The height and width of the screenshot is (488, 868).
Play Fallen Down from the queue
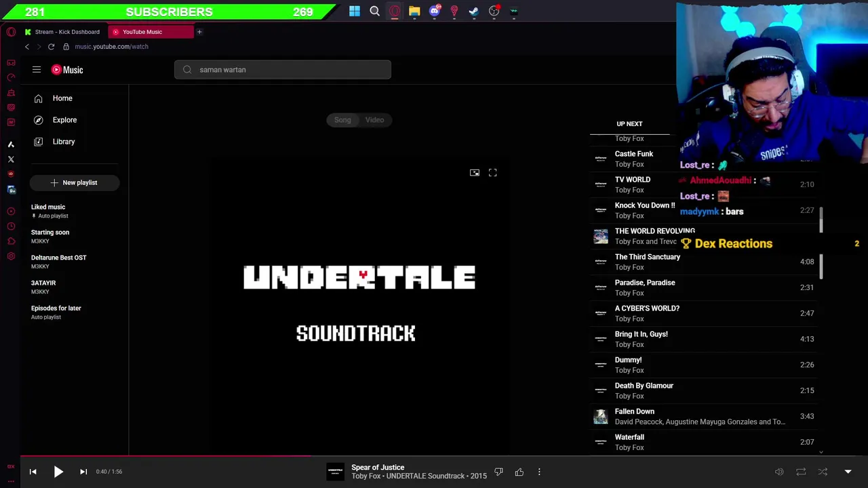tap(704, 416)
